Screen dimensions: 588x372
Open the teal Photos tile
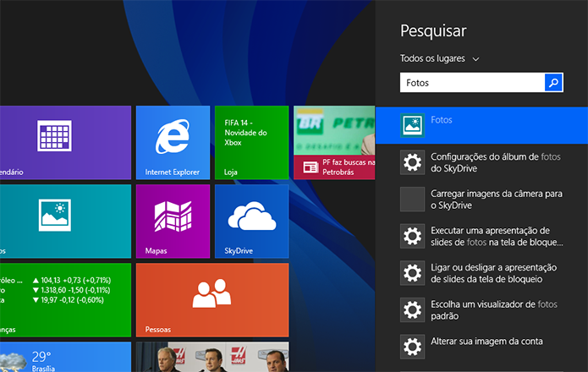66,221
